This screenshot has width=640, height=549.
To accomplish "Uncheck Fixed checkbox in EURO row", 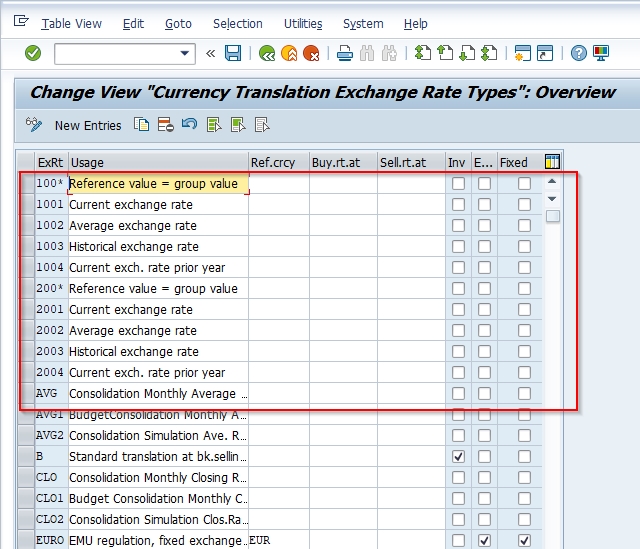I will click(524, 540).
